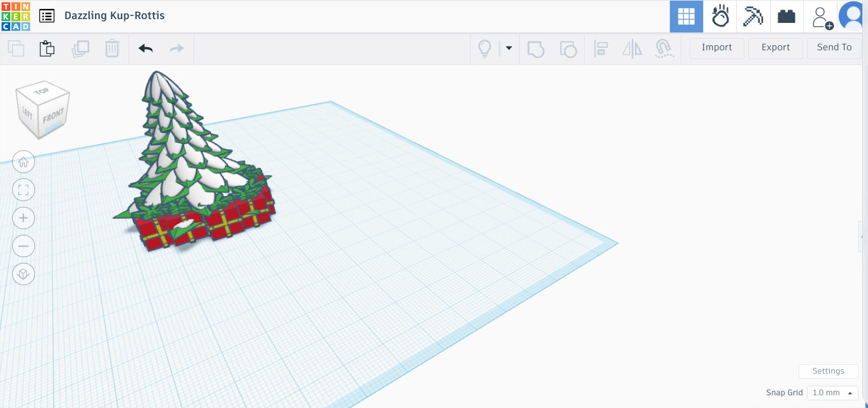Switch to 3D design grid view
This screenshot has height=408, width=868.
pos(686,17)
